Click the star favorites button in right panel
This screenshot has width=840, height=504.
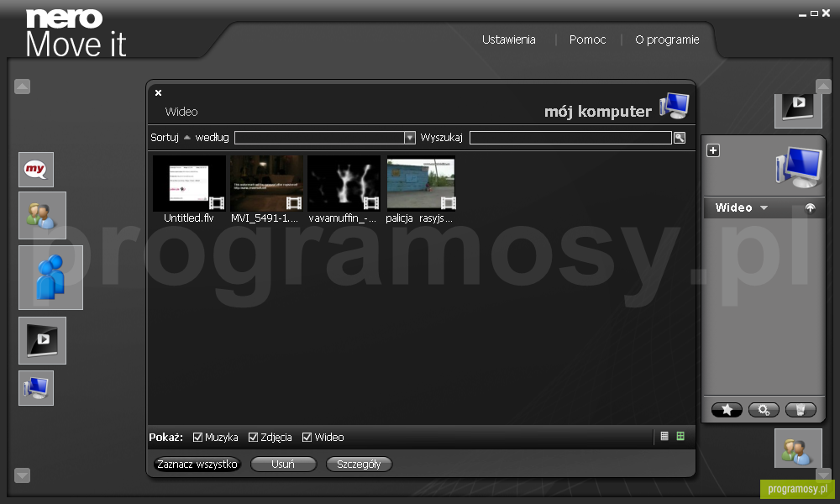tap(727, 410)
